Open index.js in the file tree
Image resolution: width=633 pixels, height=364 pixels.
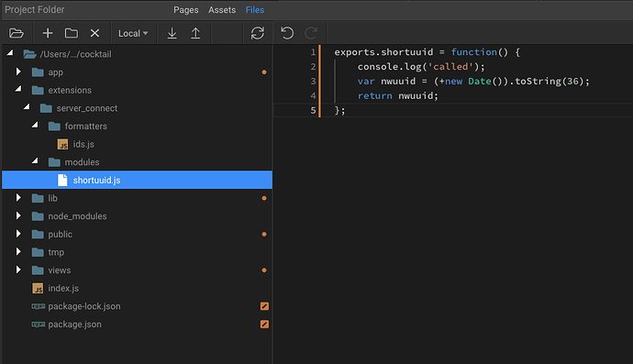63,288
